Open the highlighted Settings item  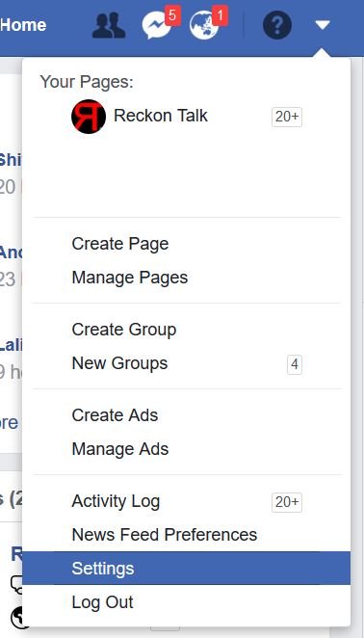(186, 569)
